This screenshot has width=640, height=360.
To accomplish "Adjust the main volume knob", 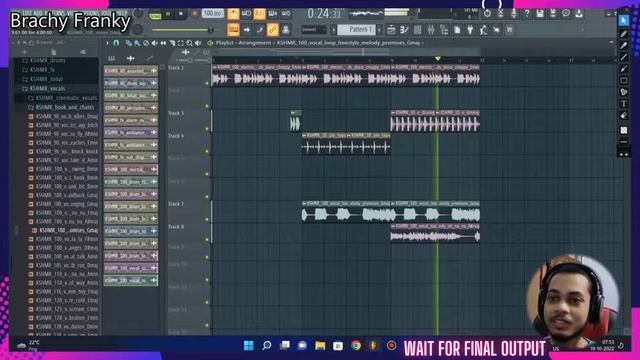I will 138,13.
